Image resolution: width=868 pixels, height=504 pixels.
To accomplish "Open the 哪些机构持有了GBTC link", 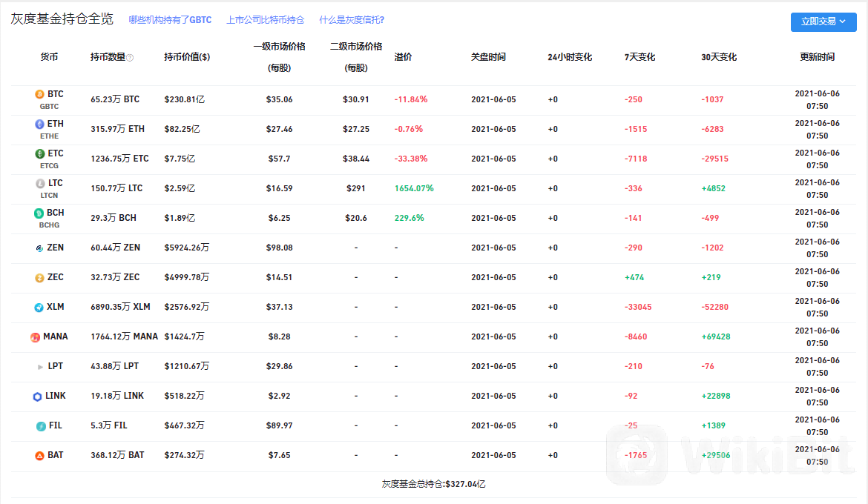I will click(170, 20).
